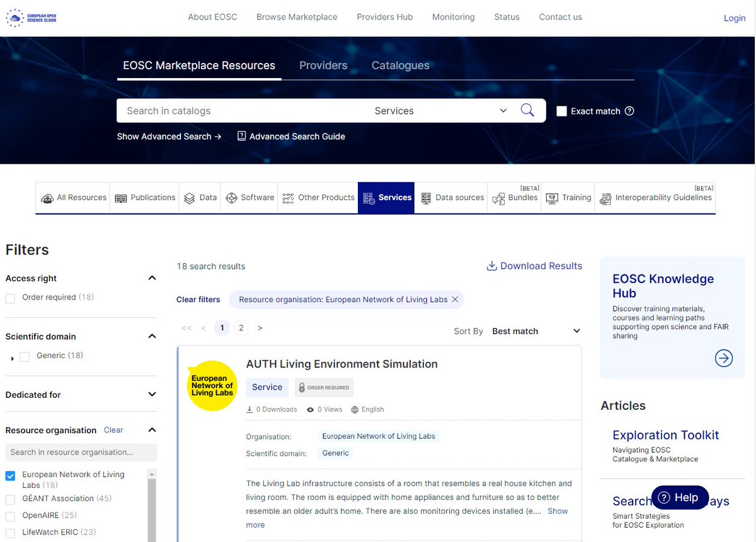This screenshot has width=756, height=542.
Task: Remove the Resource organisation filter chip
Action: tap(455, 300)
